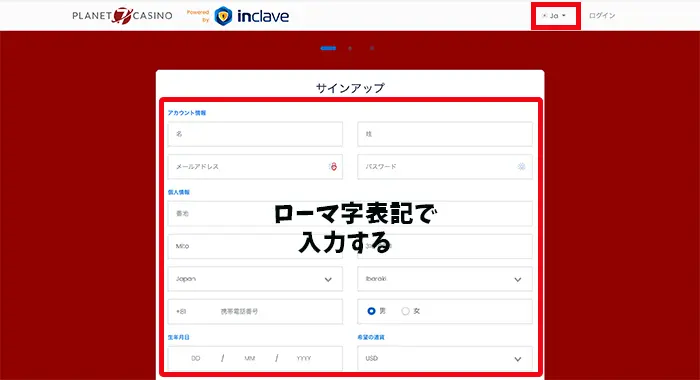
Task: Click the globe icon beside Ja
Action: (x=544, y=16)
